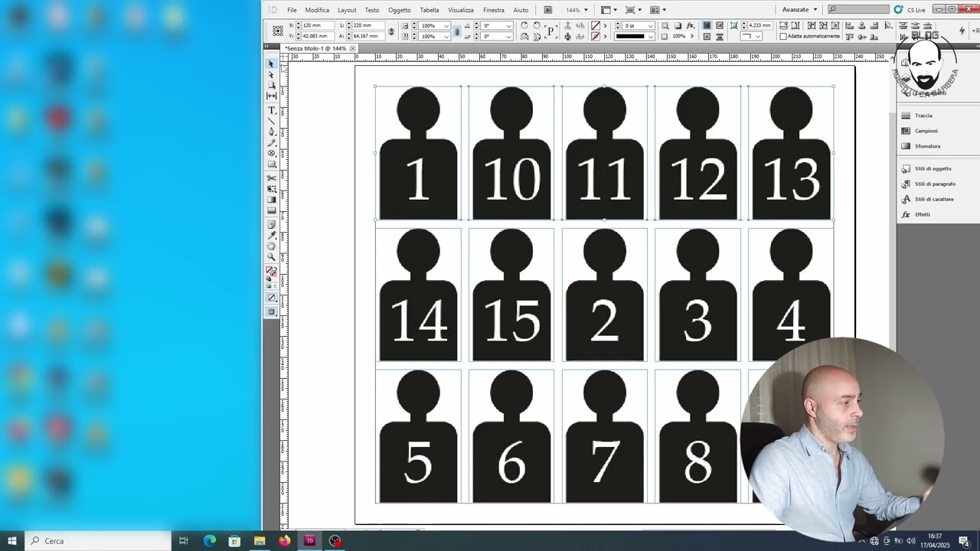The width and height of the screenshot is (980, 551).
Task: Select the Scissors tool
Action: (x=271, y=178)
